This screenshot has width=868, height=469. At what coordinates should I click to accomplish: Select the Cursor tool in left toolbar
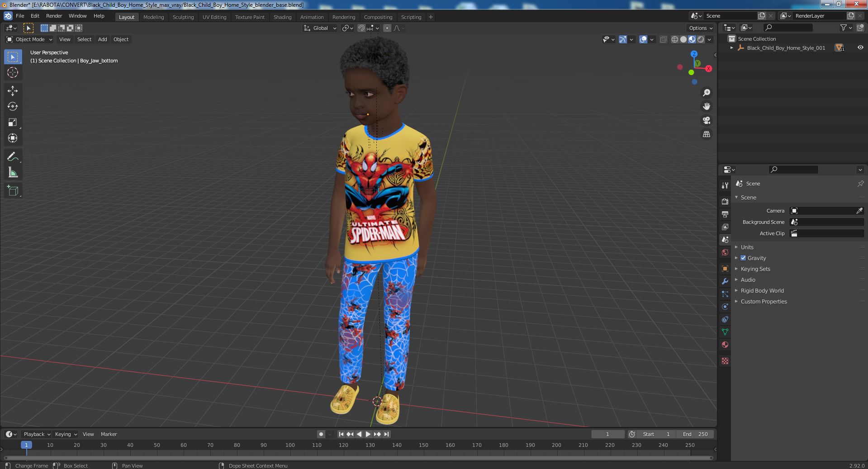13,72
